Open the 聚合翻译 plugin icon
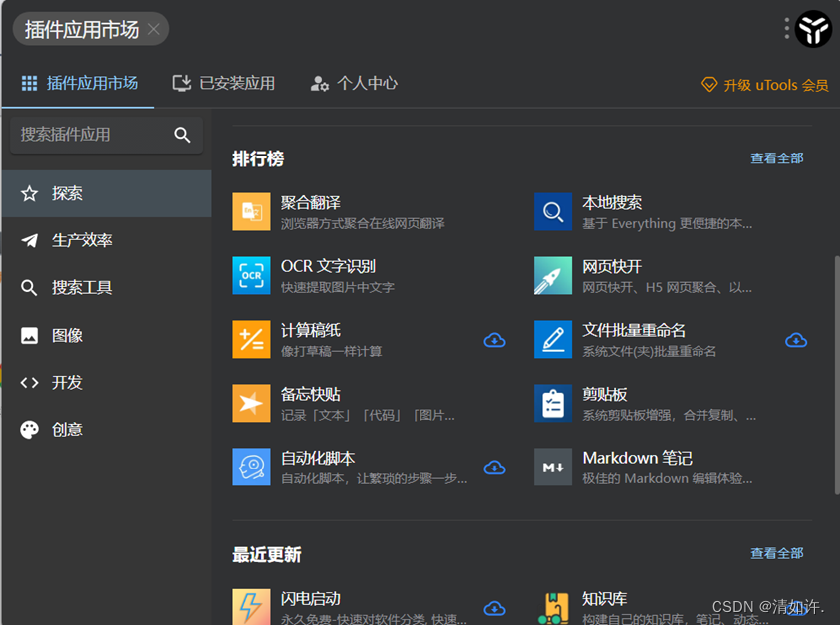This screenshot has width=840, height=625. click(251, 211)
